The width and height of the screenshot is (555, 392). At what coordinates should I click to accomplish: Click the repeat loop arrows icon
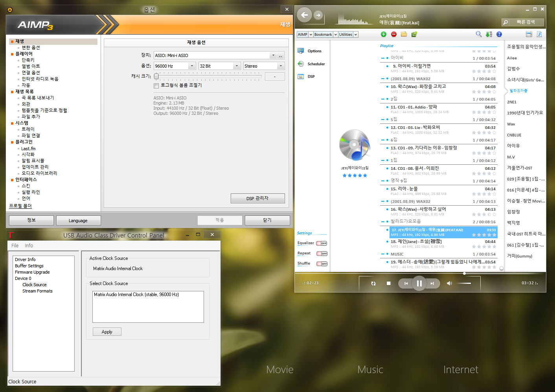click(373, 283)
